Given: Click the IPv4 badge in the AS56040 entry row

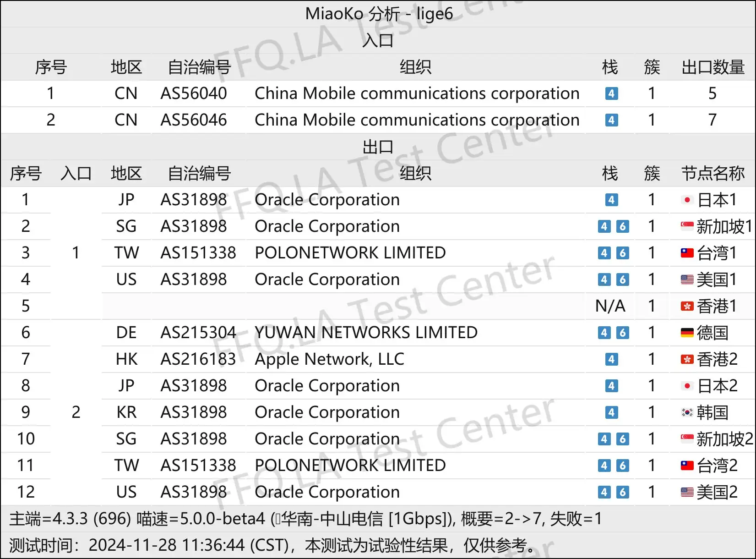Looking at the screenshot, I should click(x=611, y=93).
